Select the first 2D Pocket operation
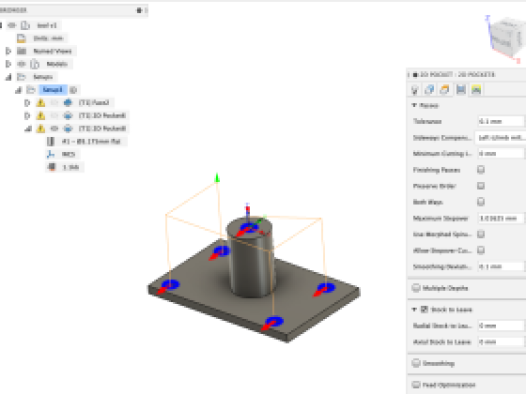Image resolution: width=526 pixels, height=394 pixels. coord(102,116)
